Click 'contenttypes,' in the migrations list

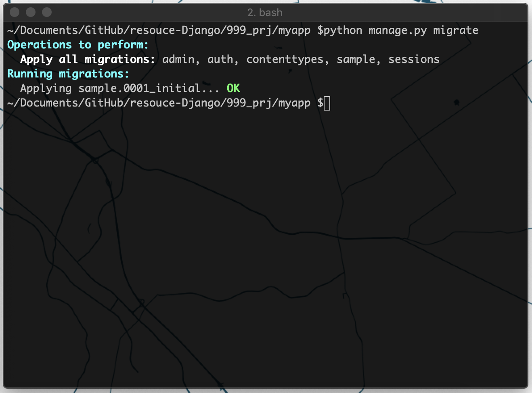[287, 59]
